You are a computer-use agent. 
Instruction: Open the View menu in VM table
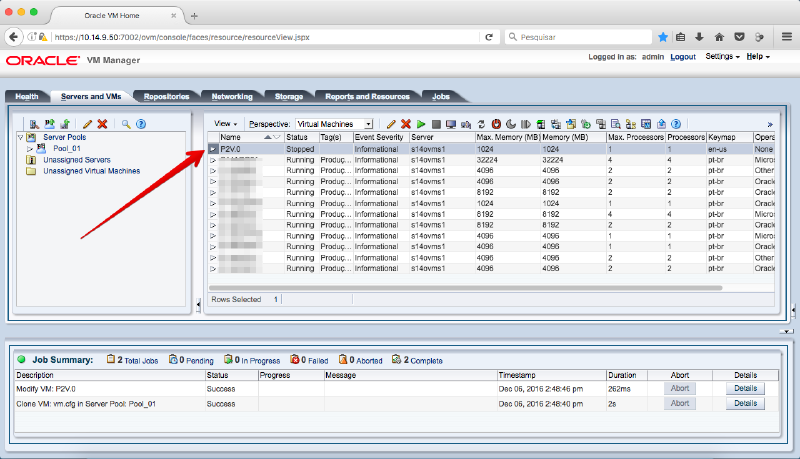click(226, 124)
